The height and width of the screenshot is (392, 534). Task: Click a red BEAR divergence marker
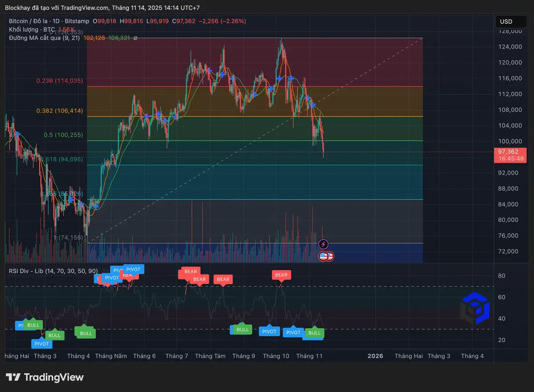[x=281, y=275]
